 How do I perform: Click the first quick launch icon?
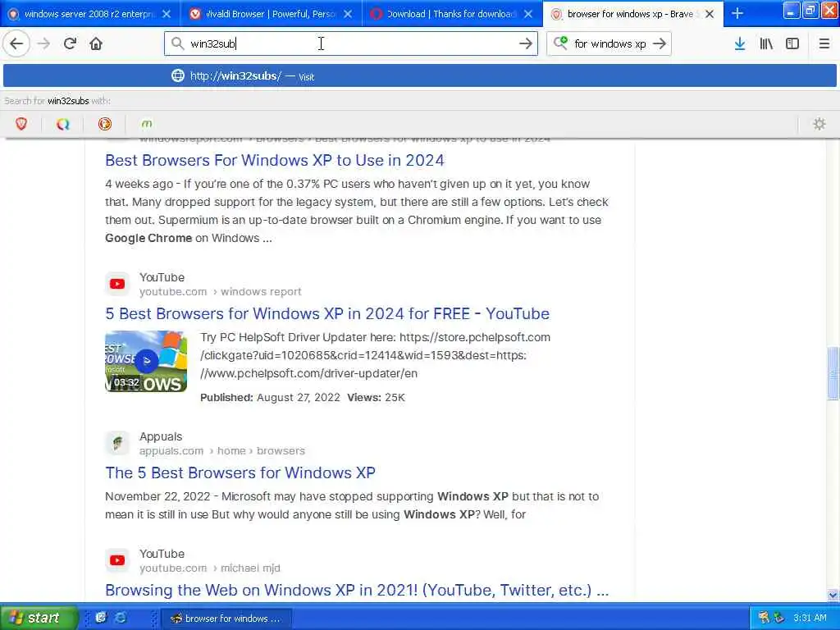[101, 618]
